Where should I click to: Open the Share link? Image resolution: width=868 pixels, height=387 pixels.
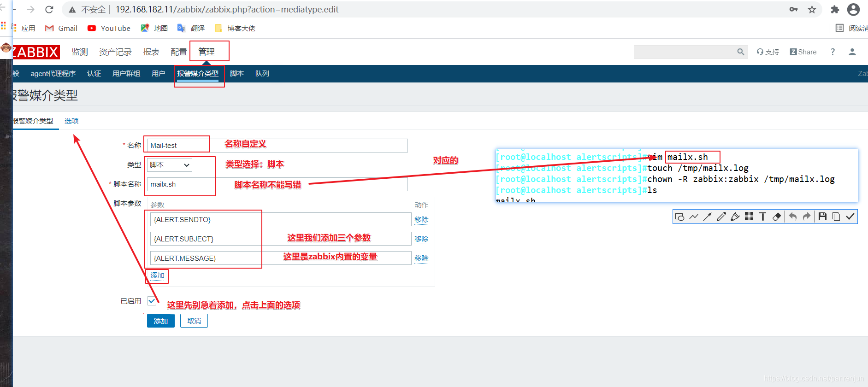[803, 52]
